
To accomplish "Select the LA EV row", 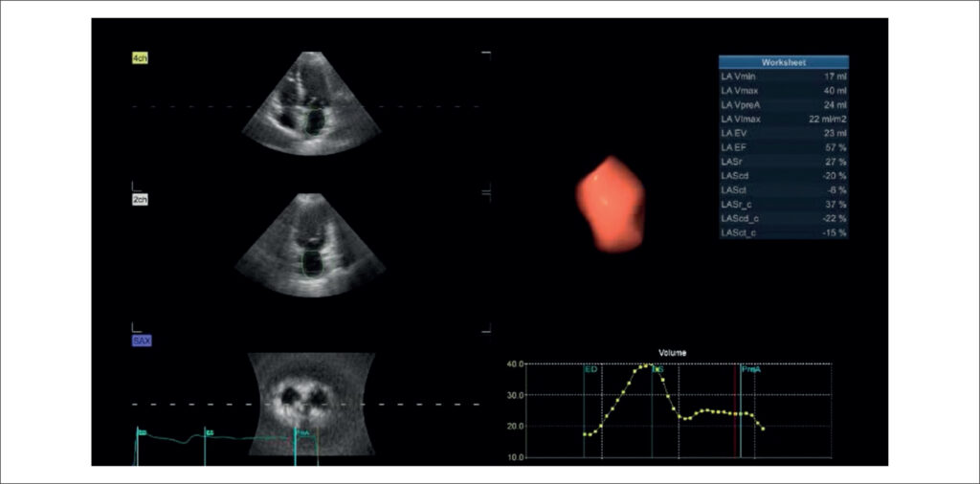I will (x=784, y=133).
